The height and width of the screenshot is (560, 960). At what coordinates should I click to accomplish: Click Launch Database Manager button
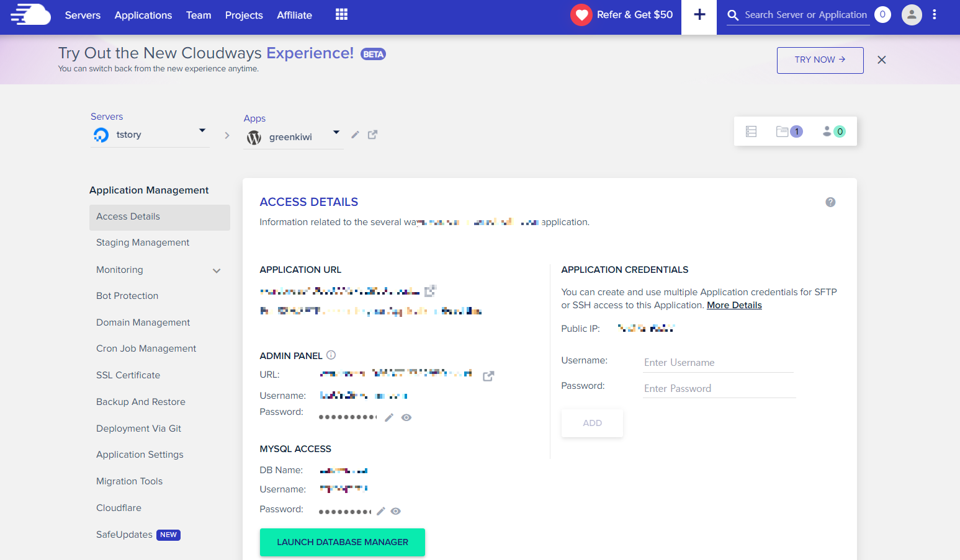click(343, 542)
